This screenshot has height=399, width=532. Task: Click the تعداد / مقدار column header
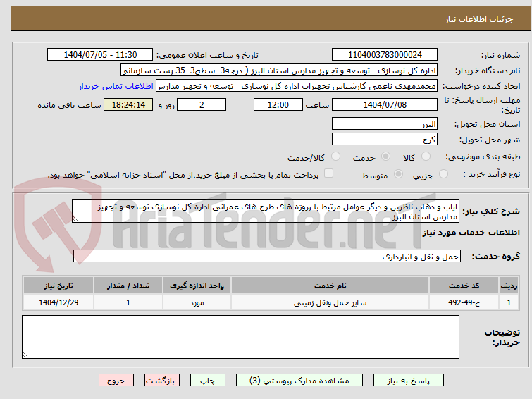(128, 286)
